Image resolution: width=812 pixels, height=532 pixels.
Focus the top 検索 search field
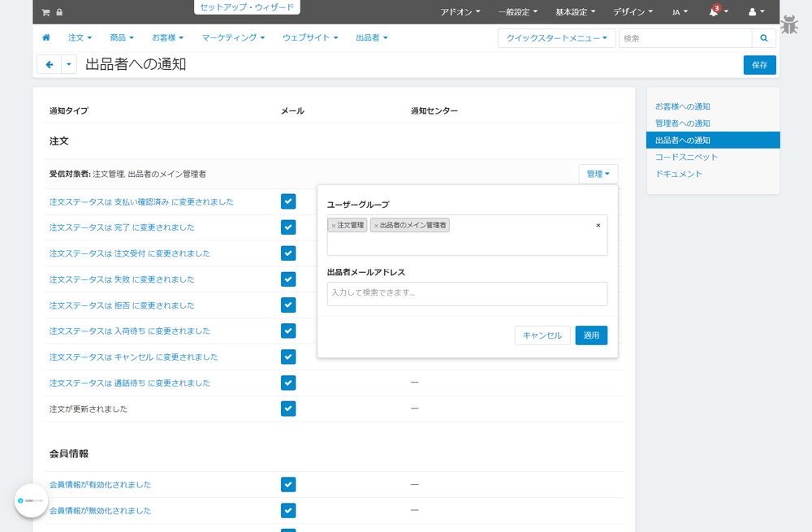click(x=685, y=38)
